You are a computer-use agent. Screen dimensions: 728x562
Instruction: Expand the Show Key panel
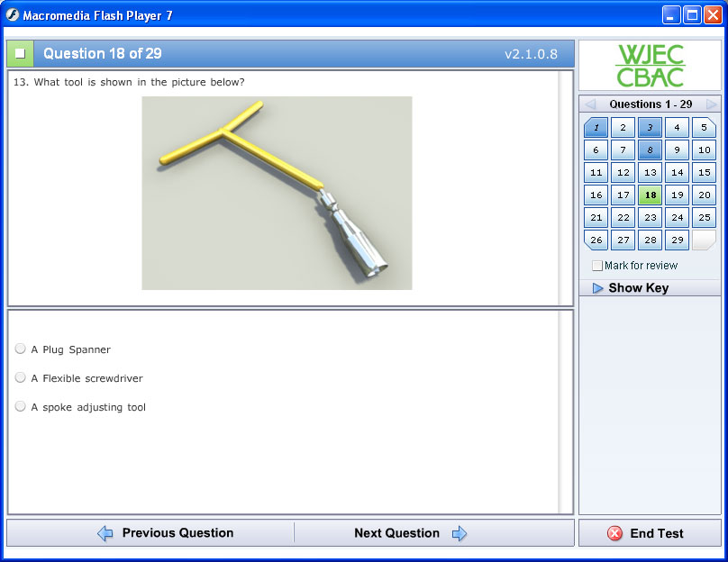639,287
